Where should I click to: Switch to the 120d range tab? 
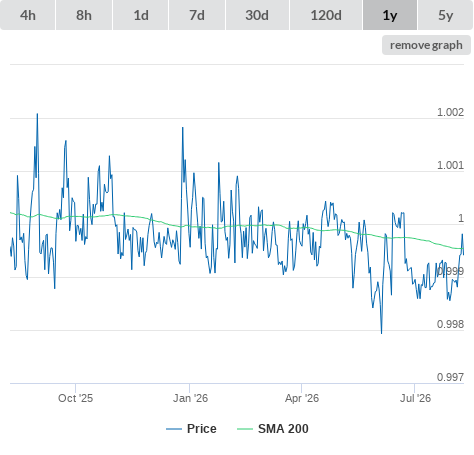tap(326, 15)
